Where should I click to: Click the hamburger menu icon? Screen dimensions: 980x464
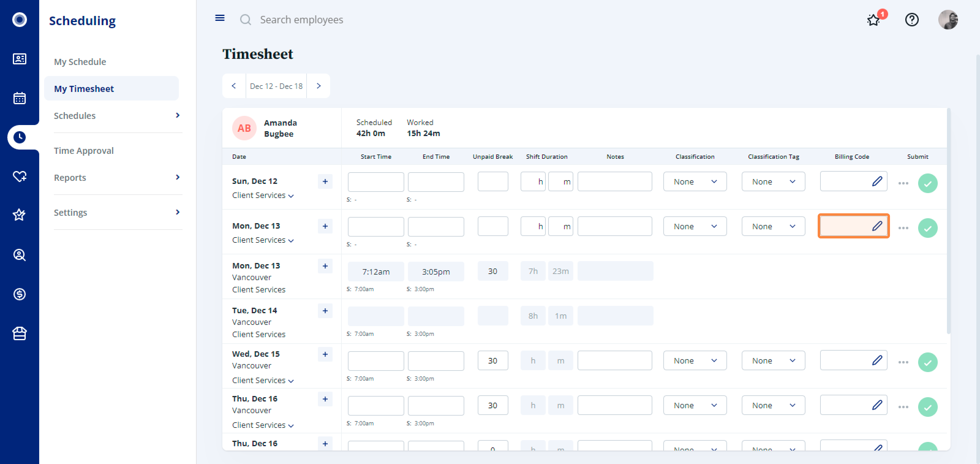pos(220,18)
